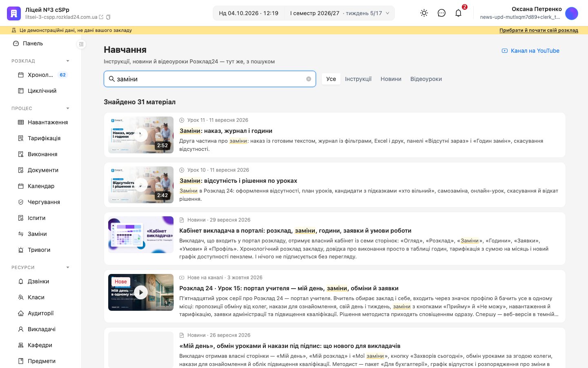Image resolution: width=588 pixels, height=368 pixels.
Task: Switch to the Інструкції tab
Action: tap(358, 79)
